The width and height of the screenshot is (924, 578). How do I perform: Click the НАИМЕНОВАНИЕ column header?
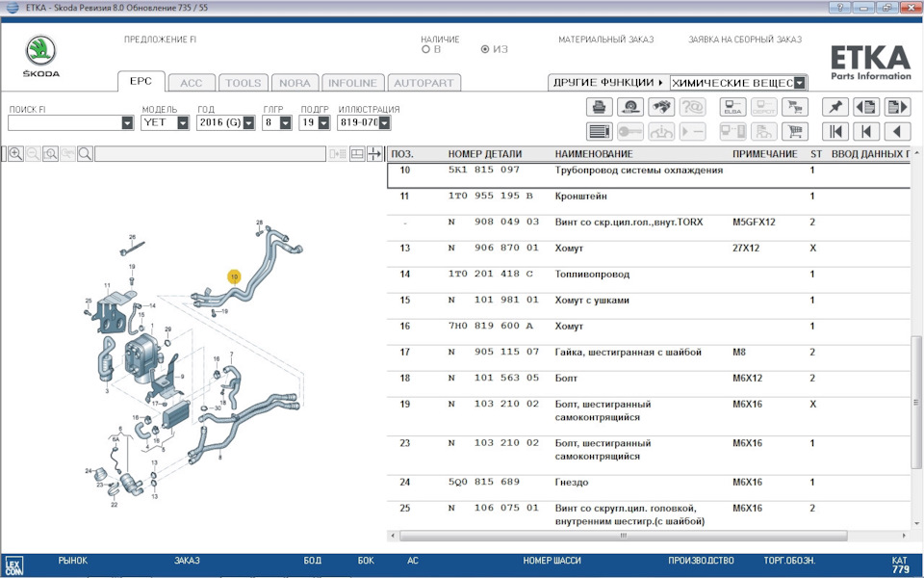click(x=594, y=154)
